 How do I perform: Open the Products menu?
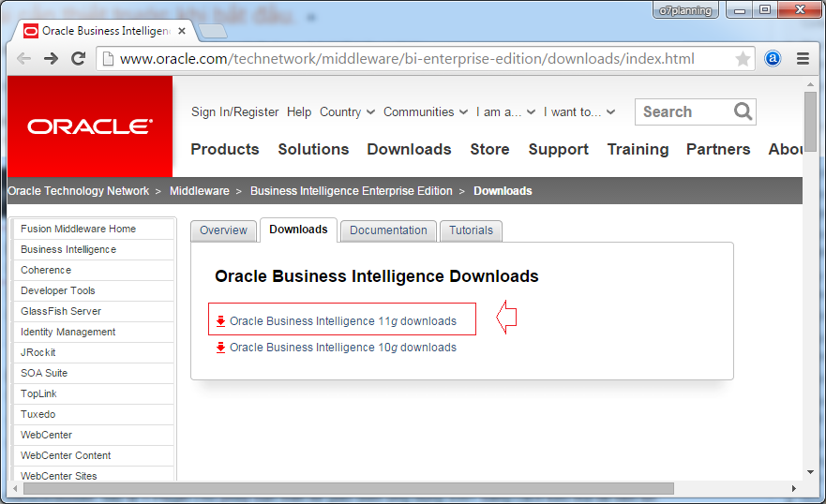point(225,149)
